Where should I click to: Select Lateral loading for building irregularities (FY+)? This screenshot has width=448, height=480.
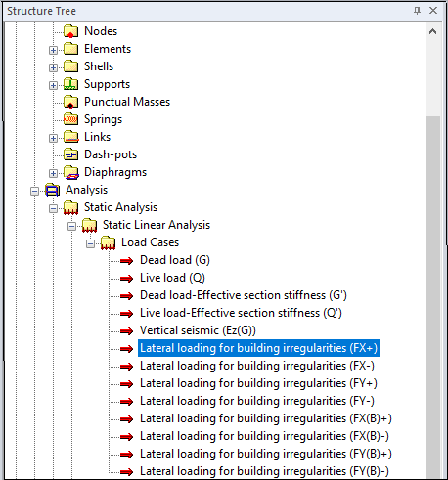coord(258,383)
